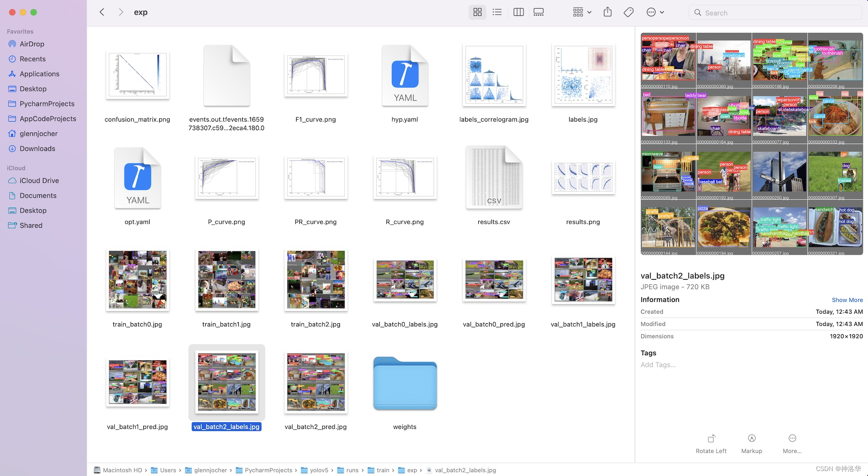
Task: Open Shared in the sidebar
Action: [31, 225]
